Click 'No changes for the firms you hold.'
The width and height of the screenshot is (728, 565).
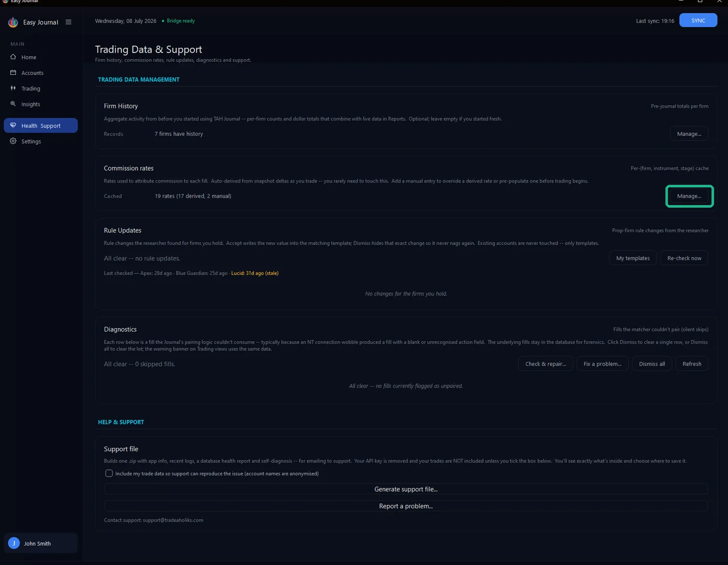406,293
